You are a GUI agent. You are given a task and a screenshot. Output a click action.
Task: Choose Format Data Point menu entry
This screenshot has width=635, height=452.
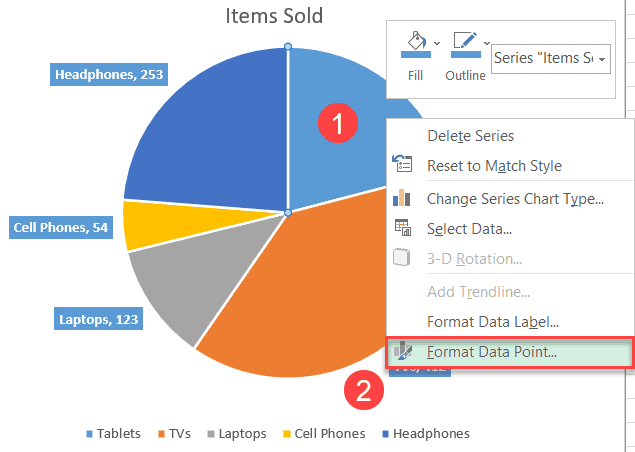pos(492,352)
